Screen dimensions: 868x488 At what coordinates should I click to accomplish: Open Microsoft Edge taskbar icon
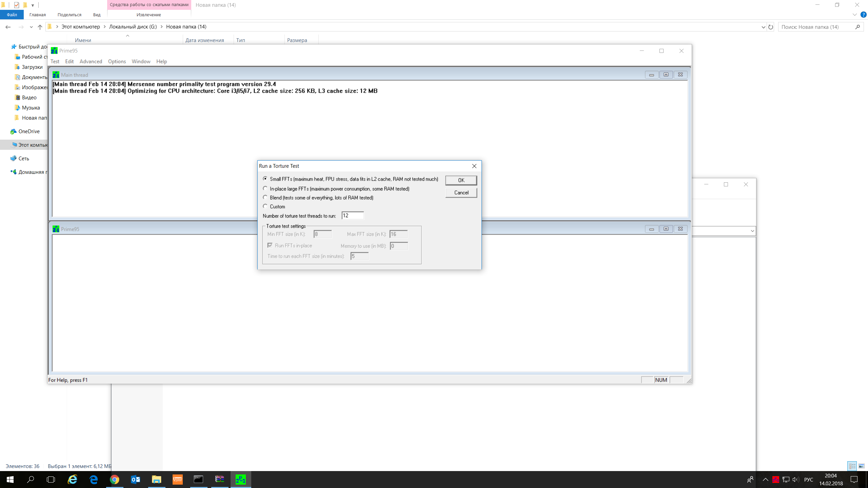[94, 479]
